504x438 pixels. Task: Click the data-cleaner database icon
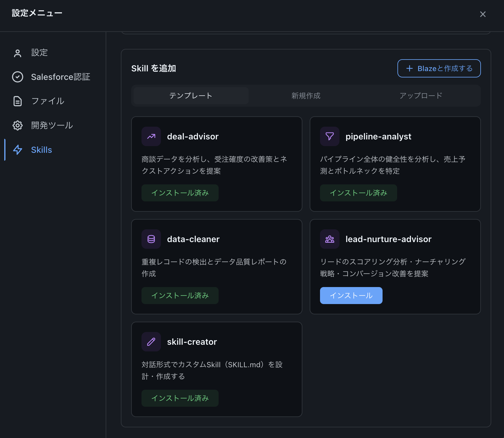click(151, 239)
